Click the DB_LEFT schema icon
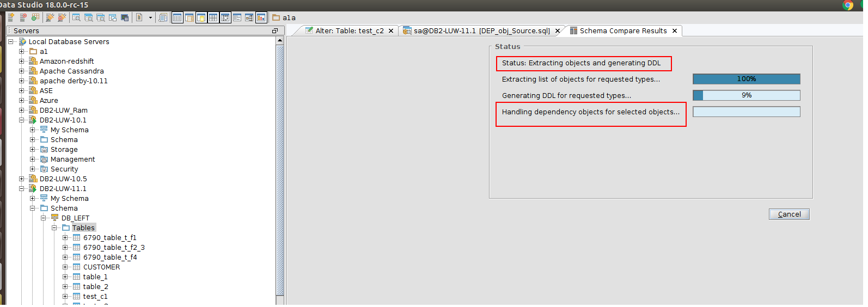Viewport: 868px width, 307px height. pos(54,218)
